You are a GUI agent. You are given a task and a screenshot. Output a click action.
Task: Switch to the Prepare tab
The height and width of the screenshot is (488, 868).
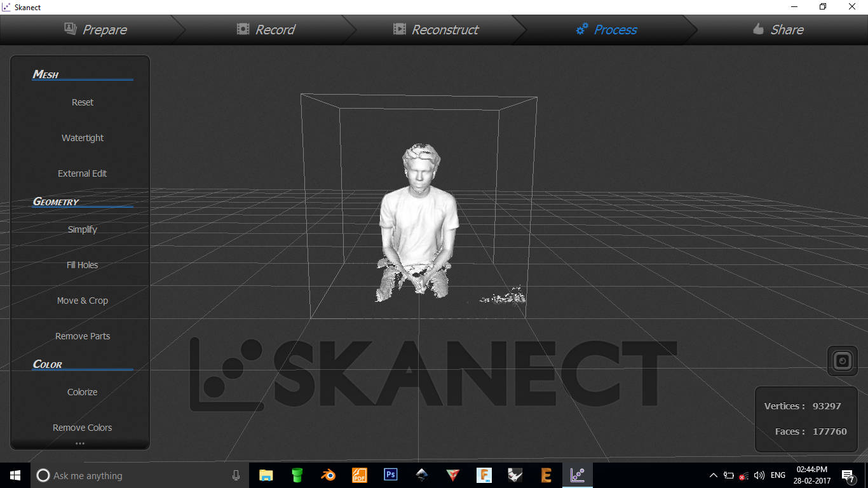[95, 29]
